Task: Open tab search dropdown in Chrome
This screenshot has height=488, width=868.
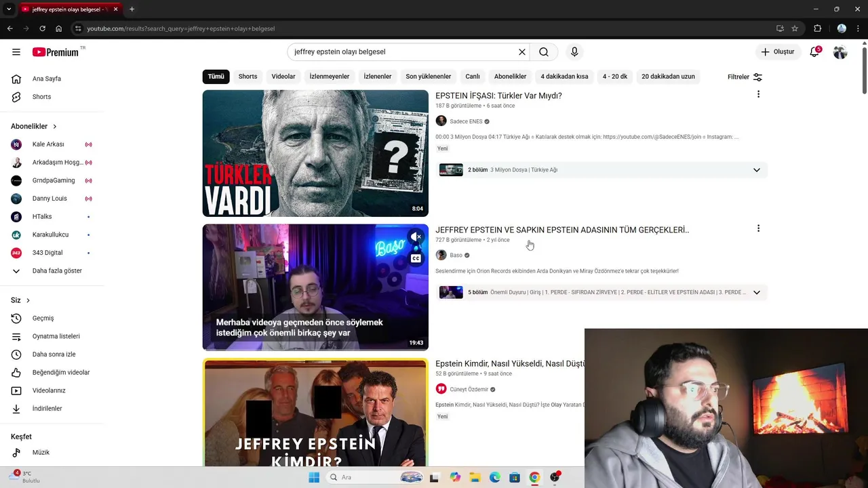Action: coord(9,9)
